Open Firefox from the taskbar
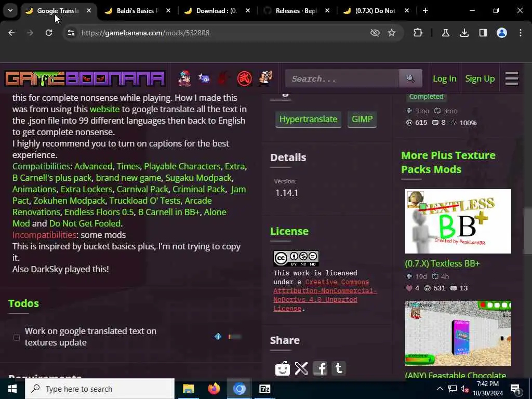532x399 pixels. 214,389
